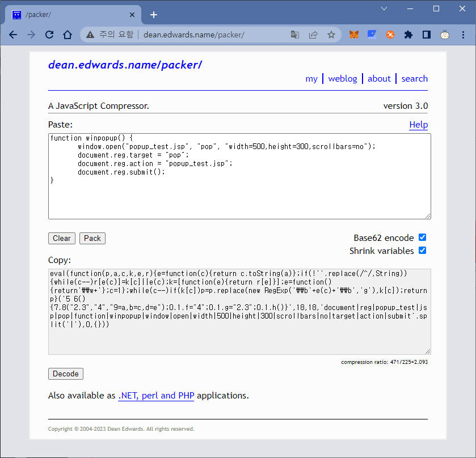Select the /packer/ browser tab
The width and height of the screenshot is (476, 458).
[73, 15]
